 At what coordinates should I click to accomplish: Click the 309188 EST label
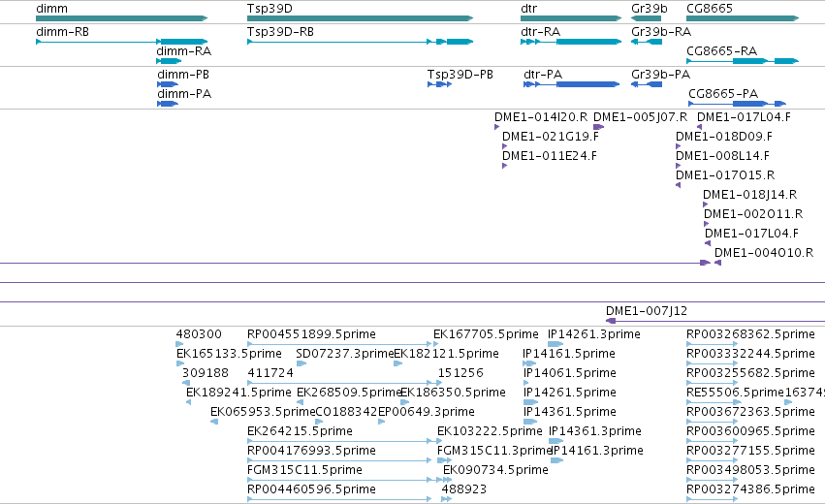point(206,373)
